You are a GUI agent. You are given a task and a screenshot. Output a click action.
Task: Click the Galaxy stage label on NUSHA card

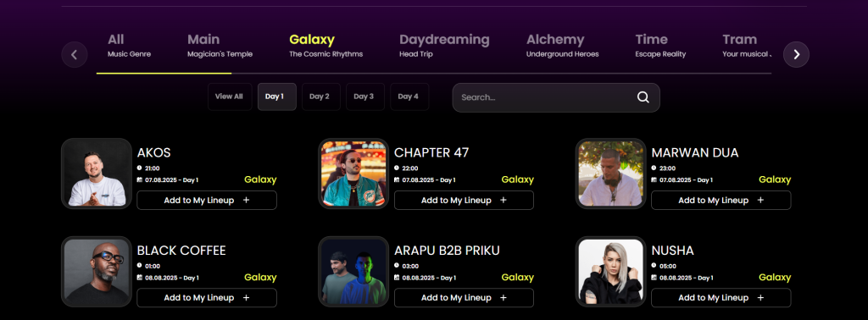click(x=775, y=278)
